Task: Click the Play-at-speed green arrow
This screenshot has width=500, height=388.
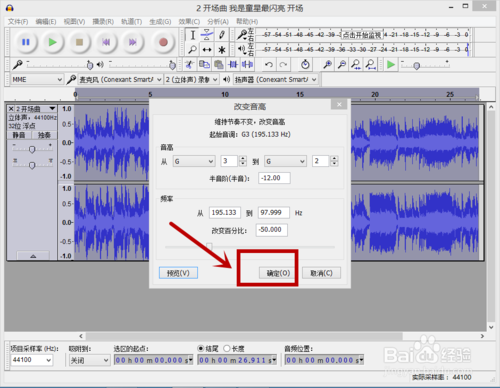Action: point(391,64)
